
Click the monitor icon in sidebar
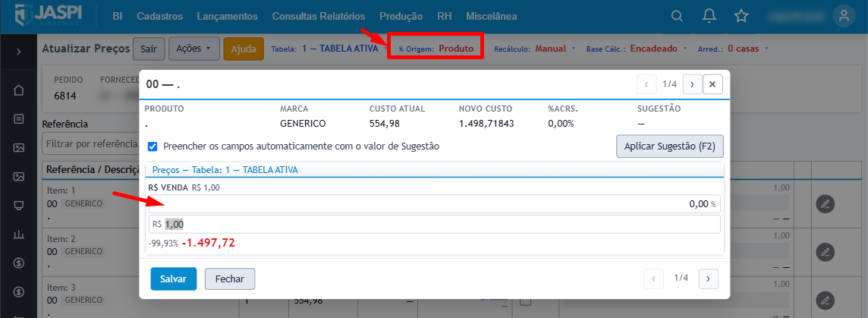point(19,205)
